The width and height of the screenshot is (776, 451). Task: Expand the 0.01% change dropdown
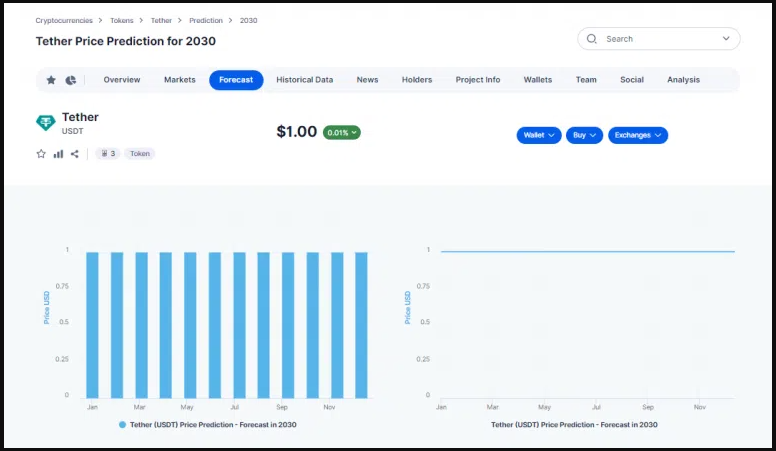tap(342, 133)
